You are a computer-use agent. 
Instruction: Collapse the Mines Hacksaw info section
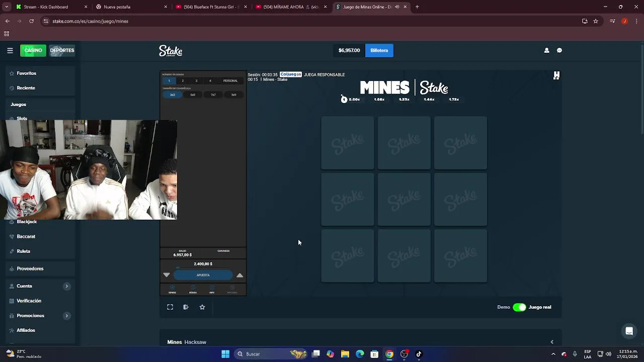pos(552,342)
